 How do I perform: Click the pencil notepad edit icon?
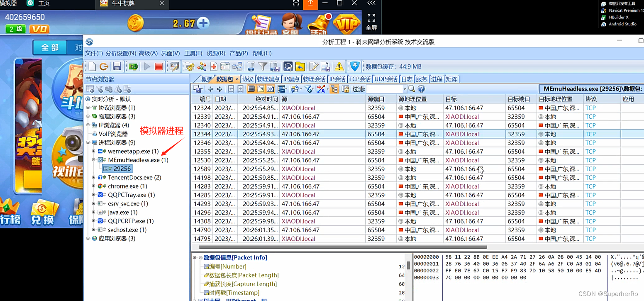click(x=314, y=66)
